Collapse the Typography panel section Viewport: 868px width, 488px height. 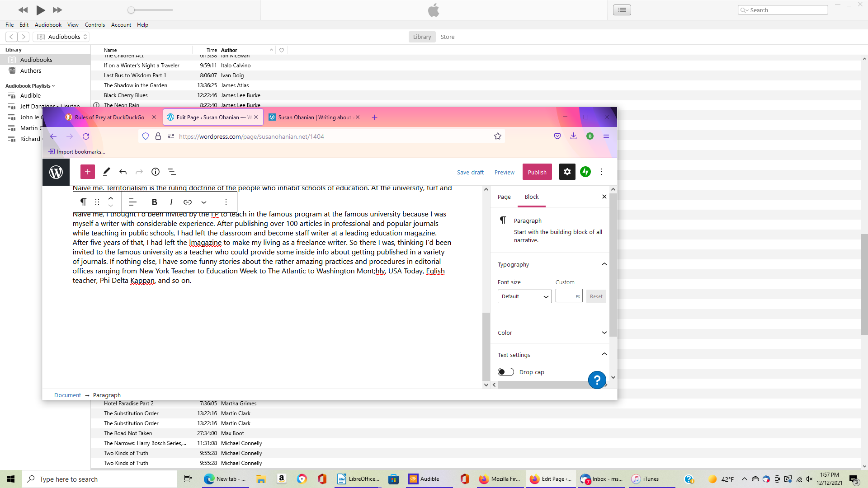coord(604,264)
